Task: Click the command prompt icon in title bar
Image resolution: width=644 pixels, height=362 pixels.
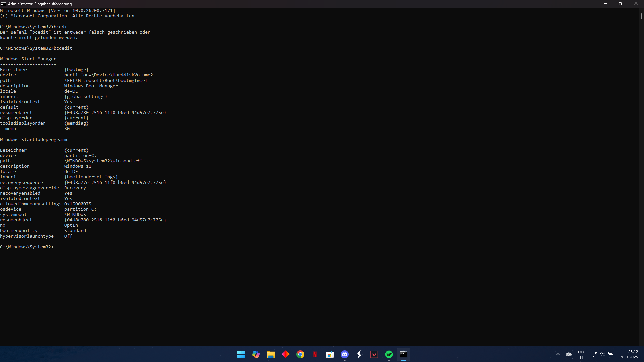Action: tap(3, 4)
